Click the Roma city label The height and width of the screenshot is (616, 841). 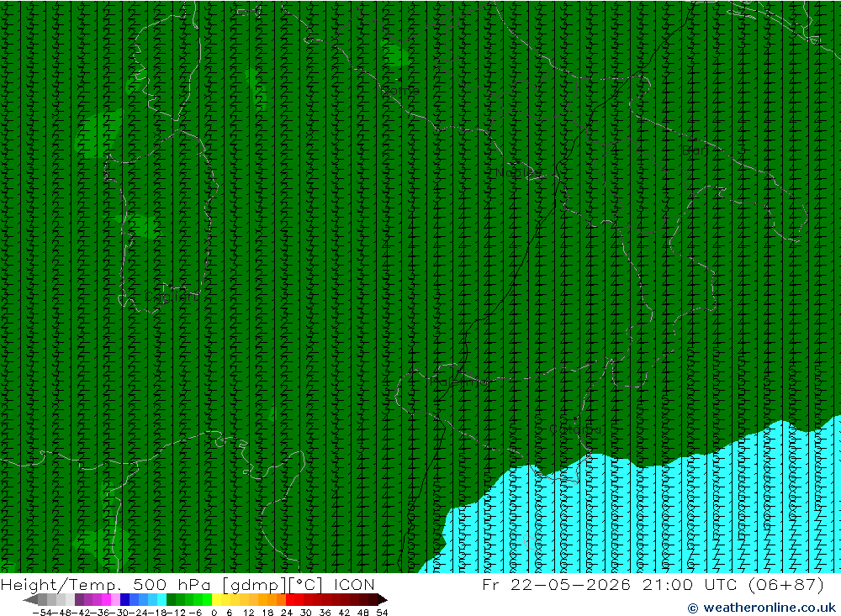(x=399, y=91)
